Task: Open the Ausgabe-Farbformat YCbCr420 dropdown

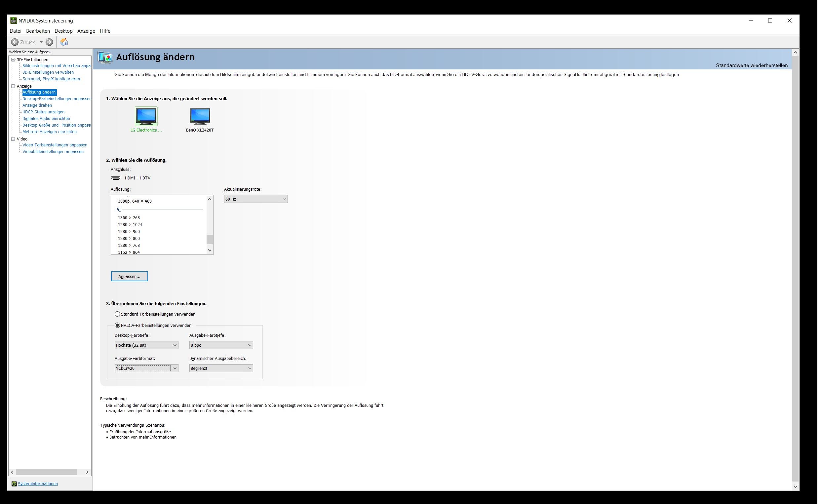Action: [146, 368]
